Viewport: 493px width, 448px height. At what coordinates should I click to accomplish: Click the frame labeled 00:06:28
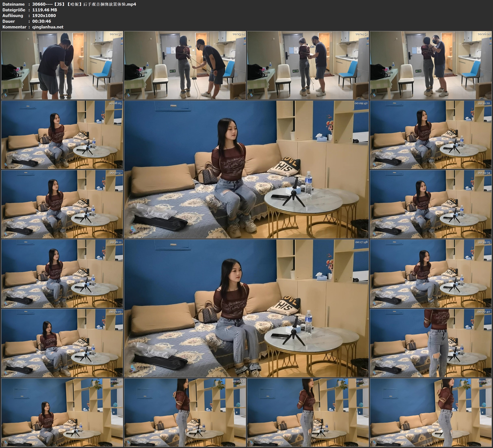431,65
